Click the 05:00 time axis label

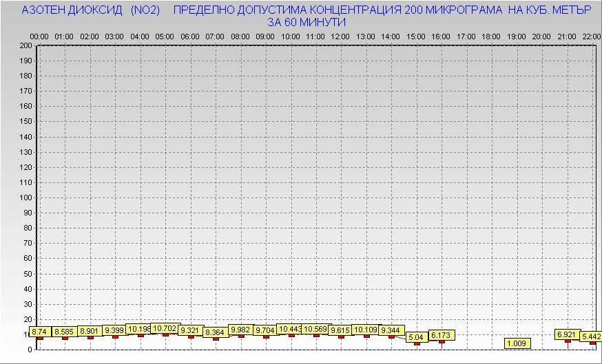click(x=165, y=36)
